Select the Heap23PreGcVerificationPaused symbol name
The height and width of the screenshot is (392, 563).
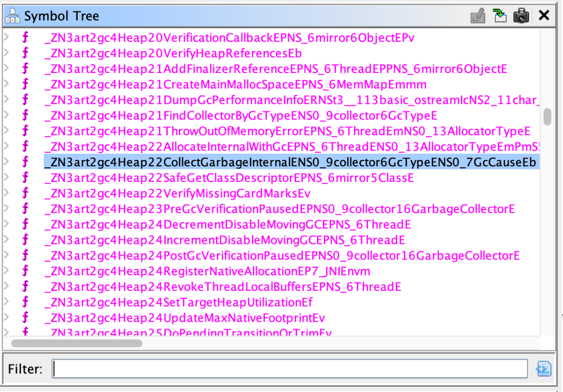(x=280, y=209)
